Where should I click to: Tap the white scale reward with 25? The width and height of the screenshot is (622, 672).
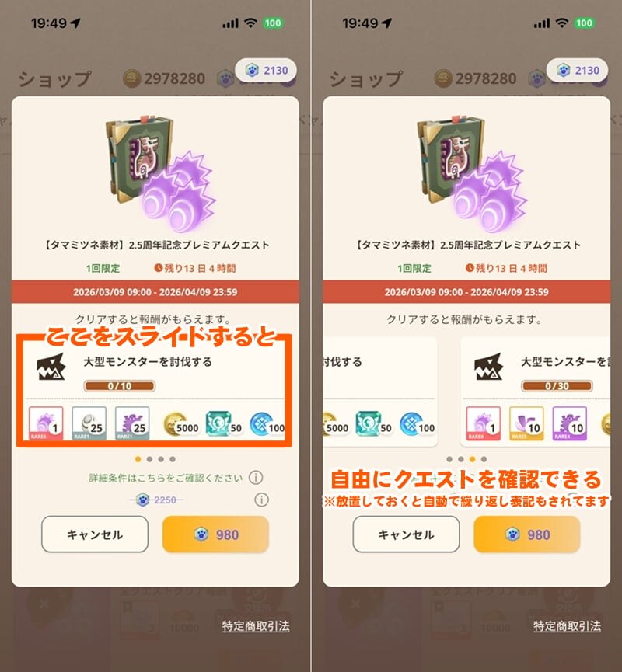89,423
